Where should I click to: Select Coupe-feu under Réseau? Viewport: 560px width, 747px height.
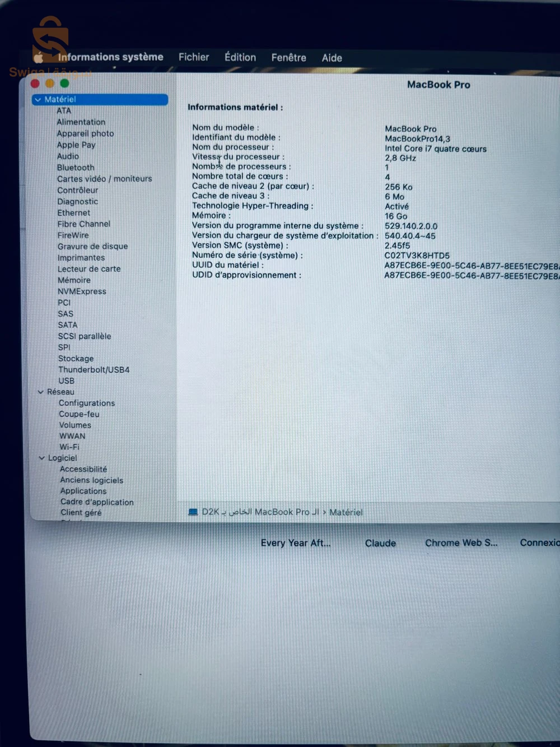[x=79, y=414]
